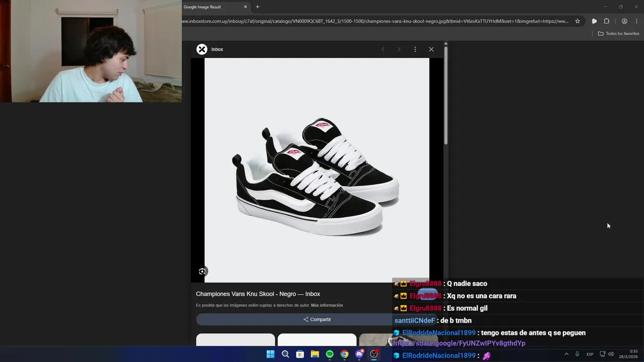Switch to Chrome on the taskbar
Viewport: 644px width, 362px height.
pos(344,354)
